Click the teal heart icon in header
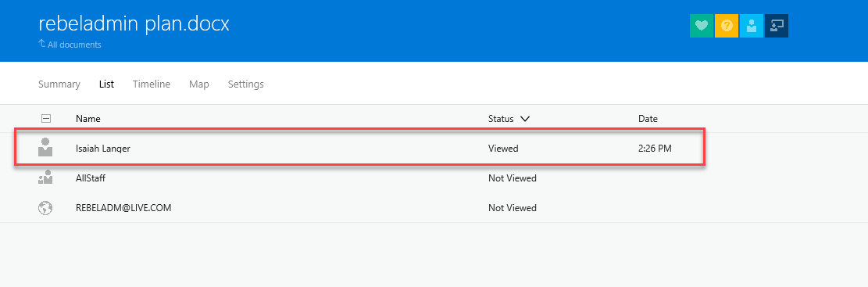Image resolution: width=868 pixels, height=287 pixels. point(702,26)
